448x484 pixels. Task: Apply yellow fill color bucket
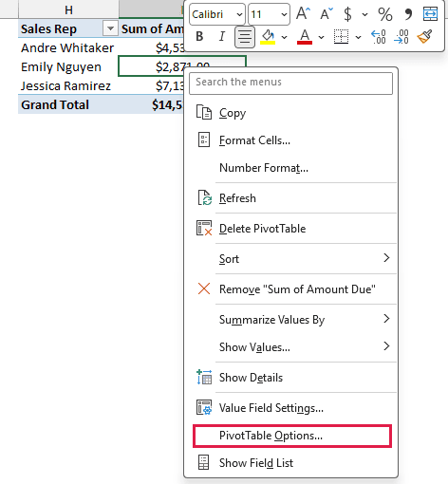268,37
